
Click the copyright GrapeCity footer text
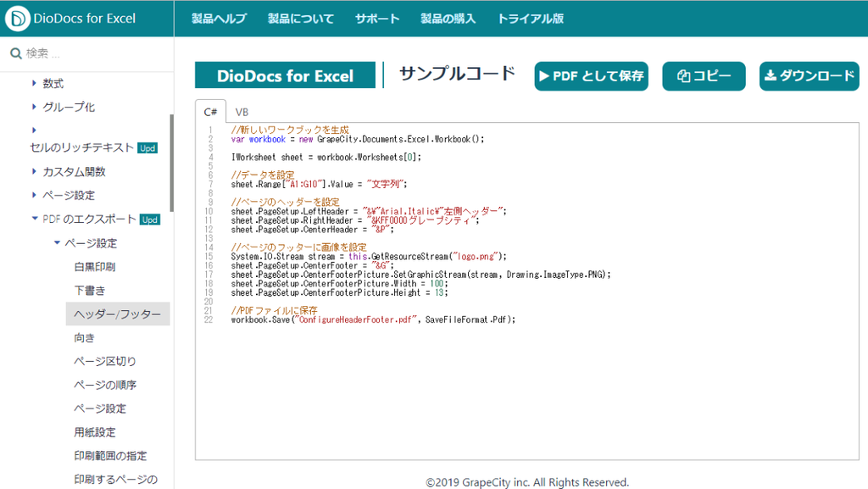click(527, 482)
